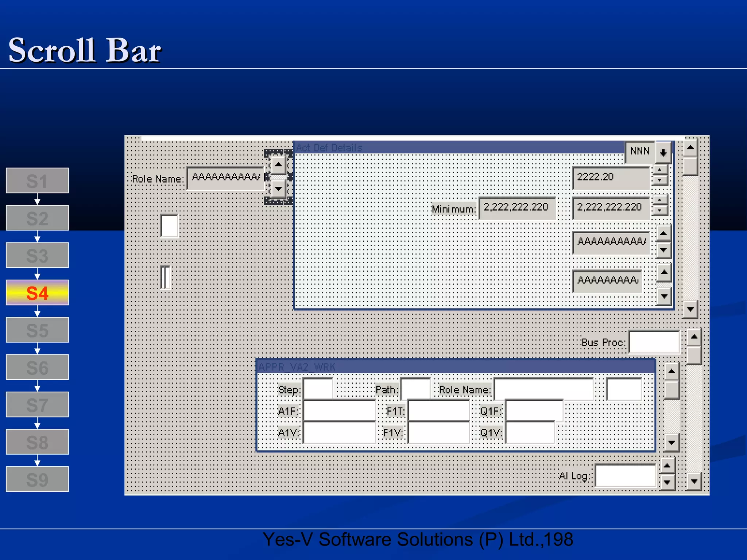Click the A1F input field
This screenshot has height=560, width=747.
coord(340,410)
